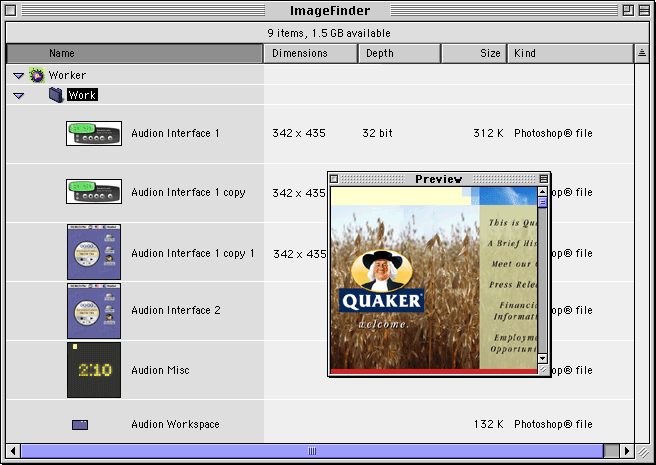
Task: Click the Preview window scroll down arrow
Action: (x=543, y=358)
